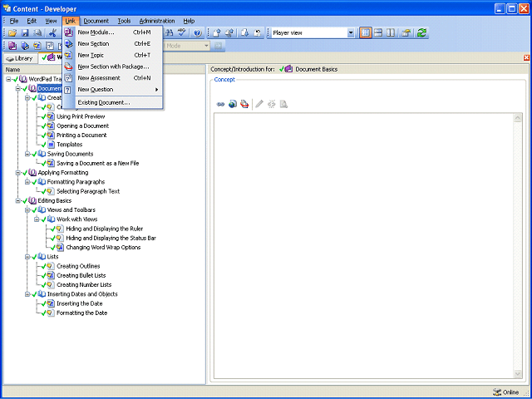Select the Using Print Preview topic

[x=81, y=116]
